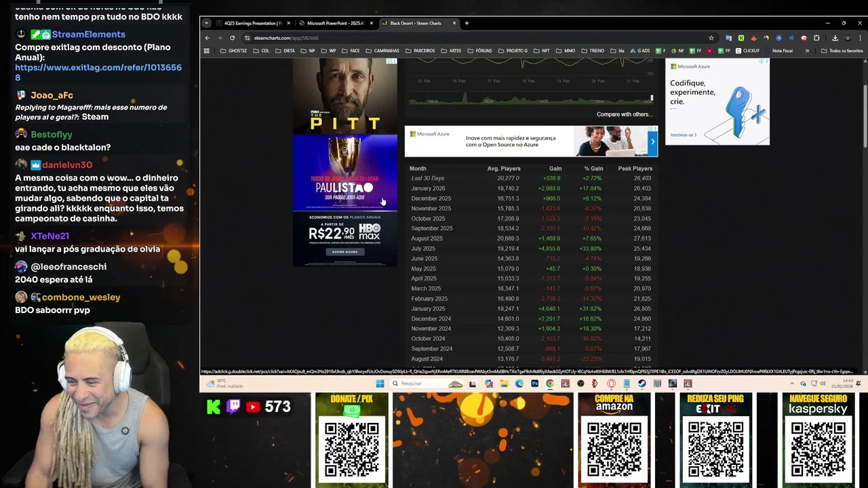Open the volume icon in system tray

pyautogui.click(x=823, y=384)
